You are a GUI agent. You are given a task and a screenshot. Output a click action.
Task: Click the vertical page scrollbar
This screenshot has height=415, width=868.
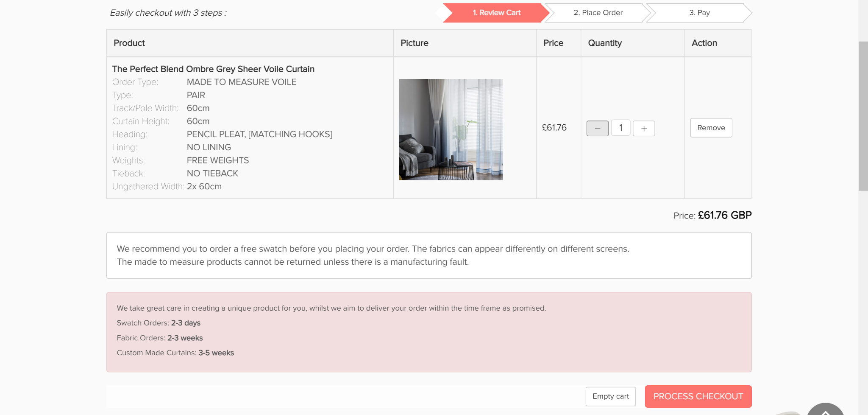click(863, 116)
